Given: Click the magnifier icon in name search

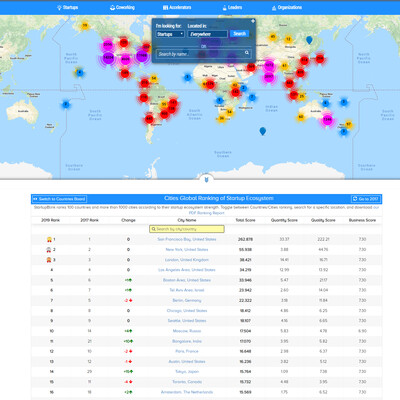Looking at the screenshot, I should tap(247, 53).
